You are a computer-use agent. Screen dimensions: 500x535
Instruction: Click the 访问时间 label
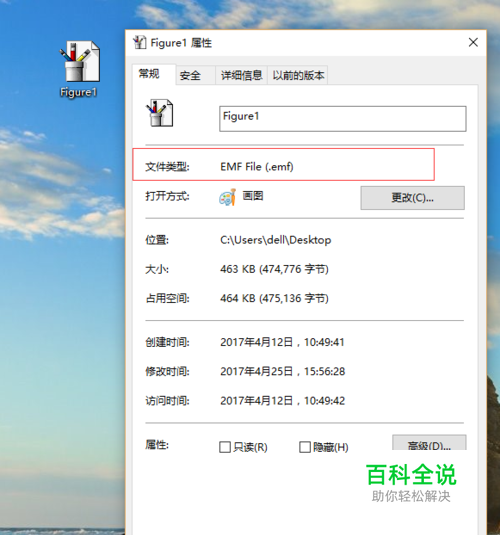coord(167,401)
